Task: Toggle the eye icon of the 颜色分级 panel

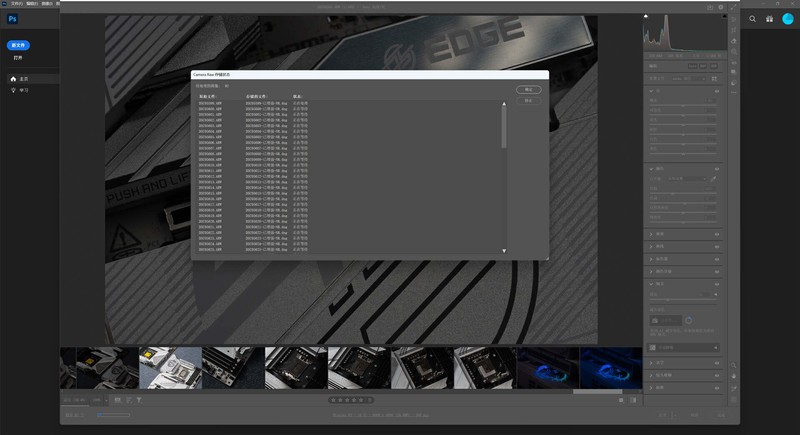Action: pos(717,272)
